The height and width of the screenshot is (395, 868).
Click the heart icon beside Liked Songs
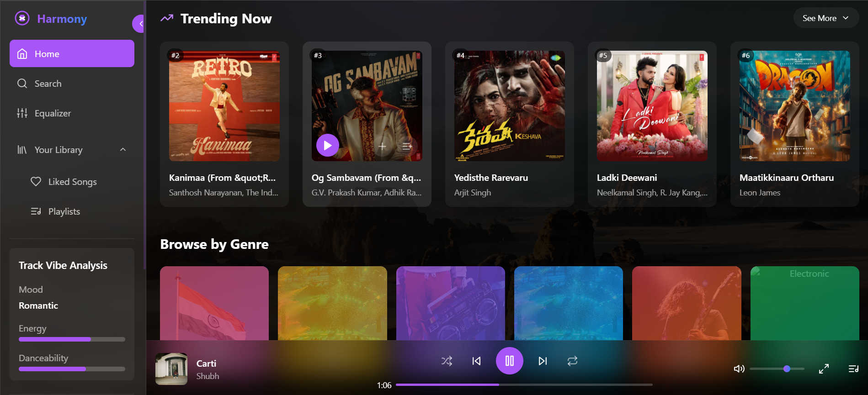coord(36,181)
